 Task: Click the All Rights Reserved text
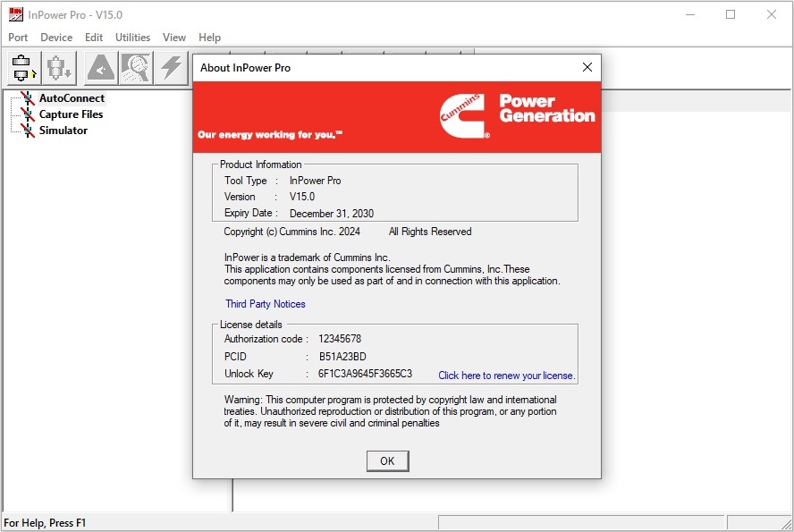[x=430, y=232]
